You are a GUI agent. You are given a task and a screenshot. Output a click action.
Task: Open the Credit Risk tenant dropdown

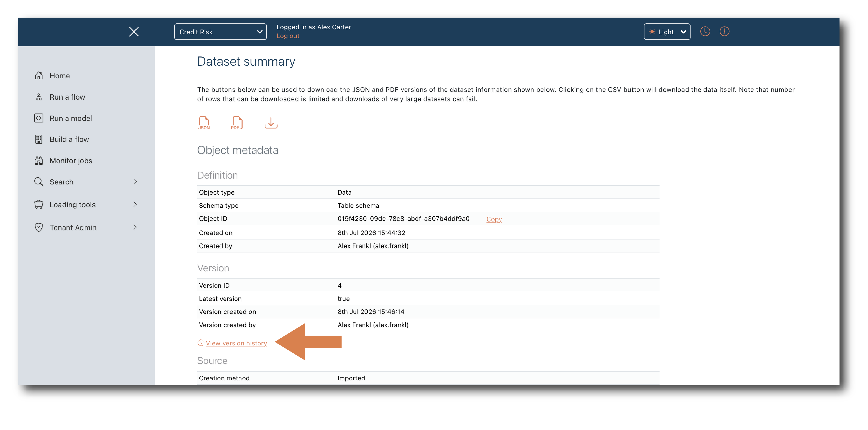[220, 32]
